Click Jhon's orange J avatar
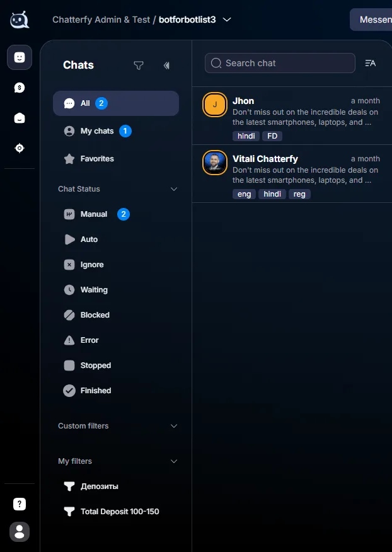The width and height of the screenshot is (392, 552). [215, 105]
